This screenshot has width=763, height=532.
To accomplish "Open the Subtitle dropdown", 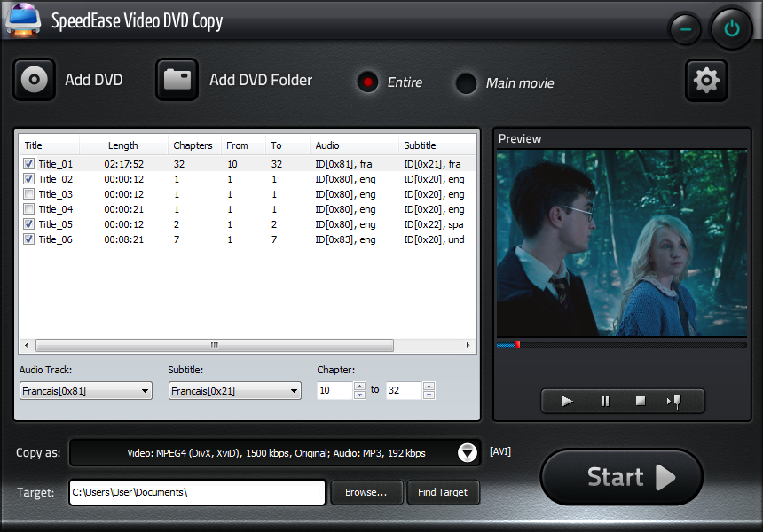I will pos(235,390).
